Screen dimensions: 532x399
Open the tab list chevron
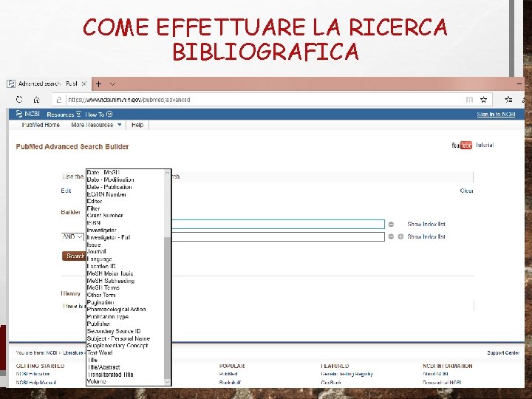coord(112,83)
